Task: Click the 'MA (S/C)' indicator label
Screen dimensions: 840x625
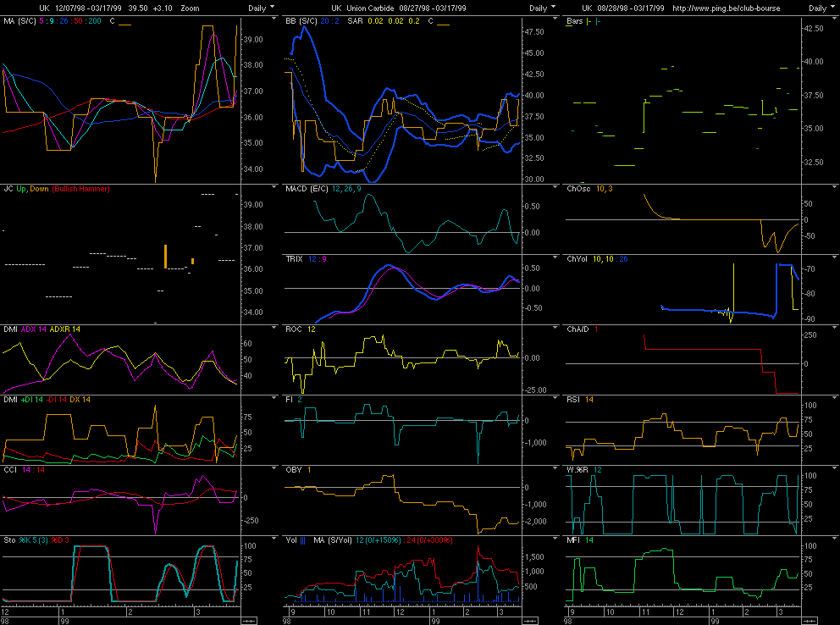Action: (x=19, y=21)
